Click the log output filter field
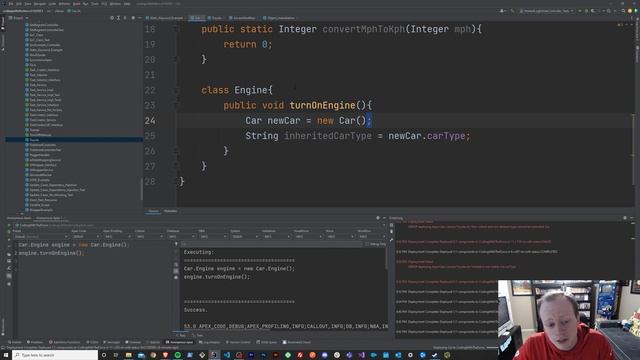The image size is (640, 360). (271, 244)
